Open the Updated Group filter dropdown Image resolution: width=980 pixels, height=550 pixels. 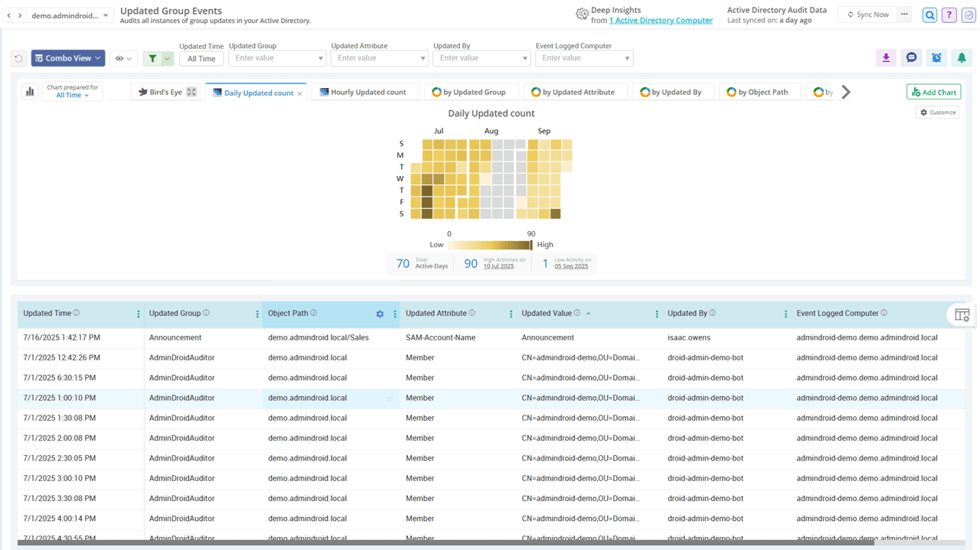point(320,58)
